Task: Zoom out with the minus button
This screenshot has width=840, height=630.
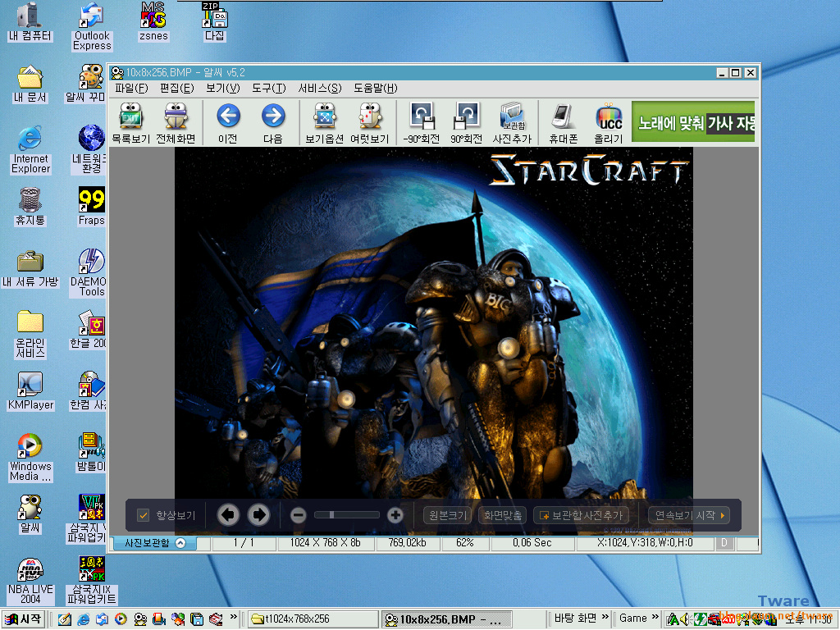Action: pyautogui.click(x=299, y=515)
